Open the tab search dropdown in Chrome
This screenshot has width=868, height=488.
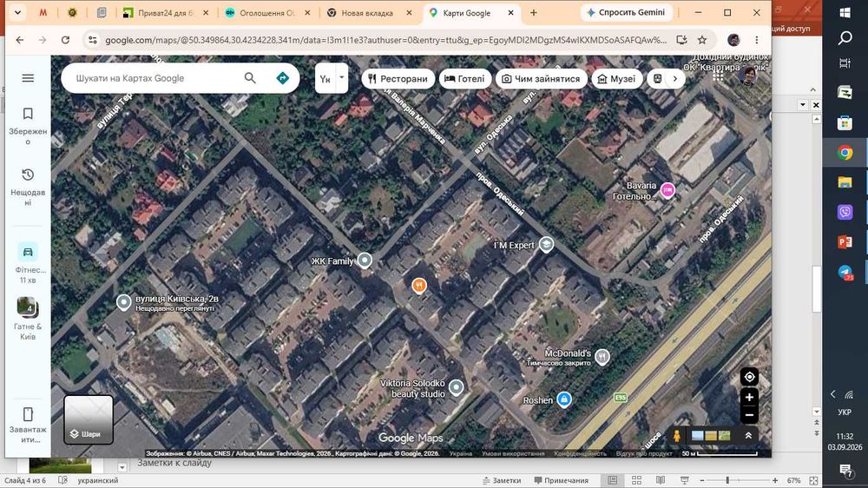pos(17,13)
